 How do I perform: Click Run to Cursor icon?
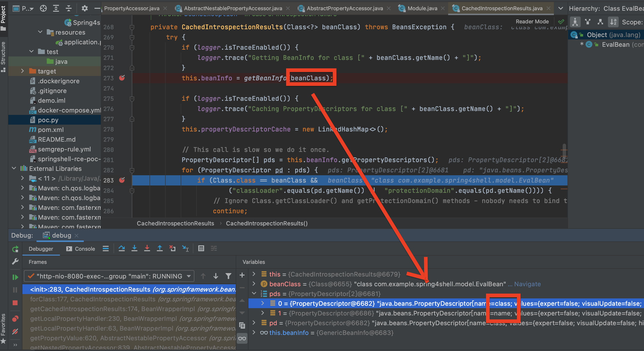(185, 248)
